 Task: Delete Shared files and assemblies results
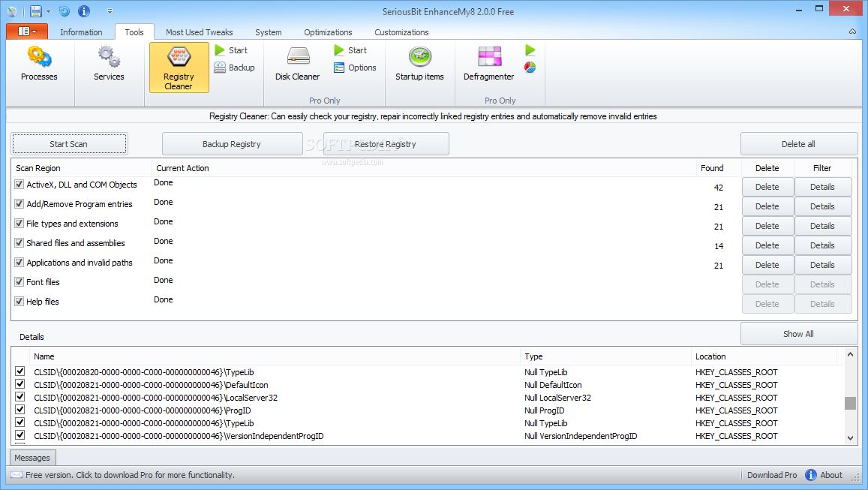tap(767, 245)
